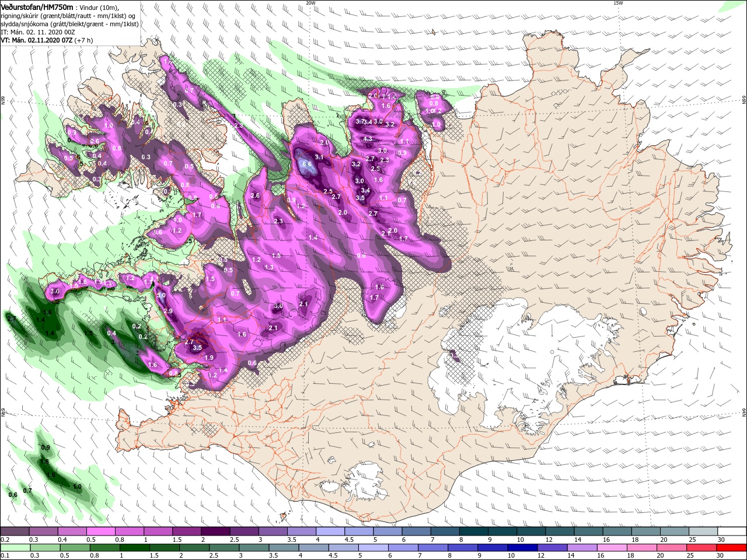Viewport: 747px width, 560px height.
Task: Click the 15W longitude label
Action: 618,2
